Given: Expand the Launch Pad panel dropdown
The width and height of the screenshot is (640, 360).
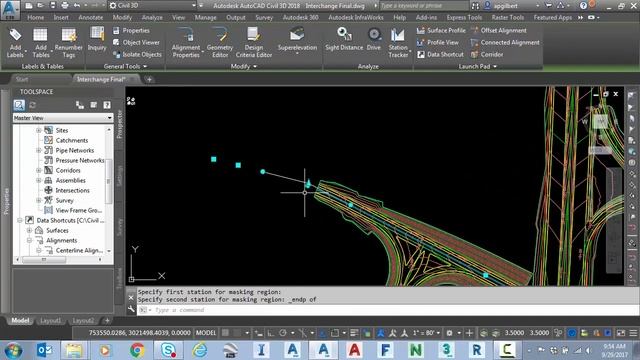Looking at the screenshot, I should 478,66.
